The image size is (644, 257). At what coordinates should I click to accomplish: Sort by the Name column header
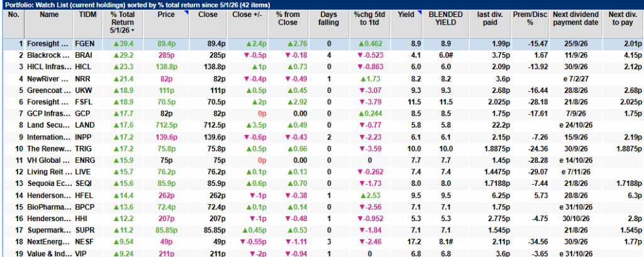pyautogui.click(x=49, y=14)
